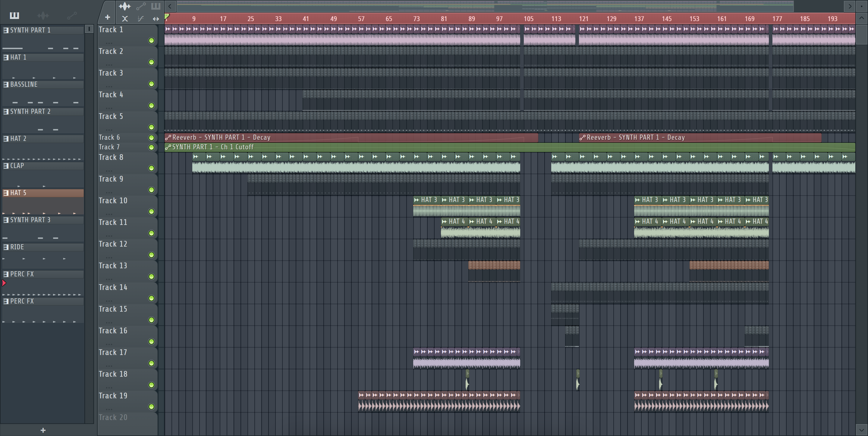Click the plus button below the picker panel
868x436 pixels.
pos(43,430)
